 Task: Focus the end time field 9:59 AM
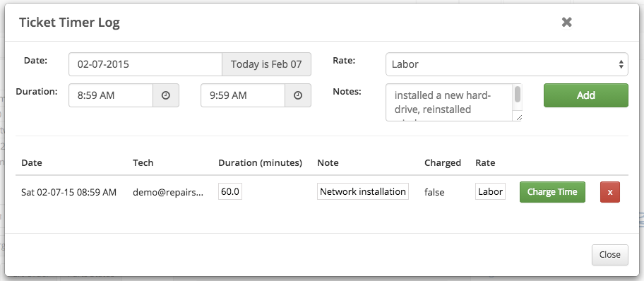tap(243, 95)
